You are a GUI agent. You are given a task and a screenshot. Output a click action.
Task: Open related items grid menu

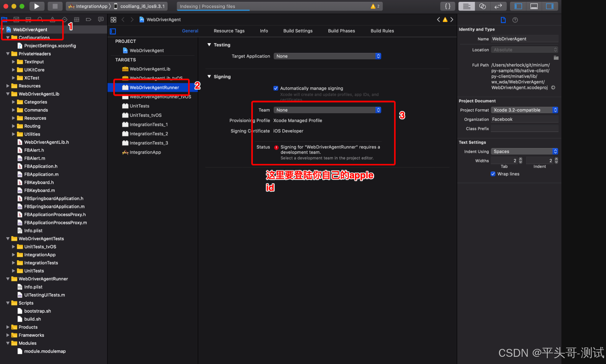click(113, 20)
